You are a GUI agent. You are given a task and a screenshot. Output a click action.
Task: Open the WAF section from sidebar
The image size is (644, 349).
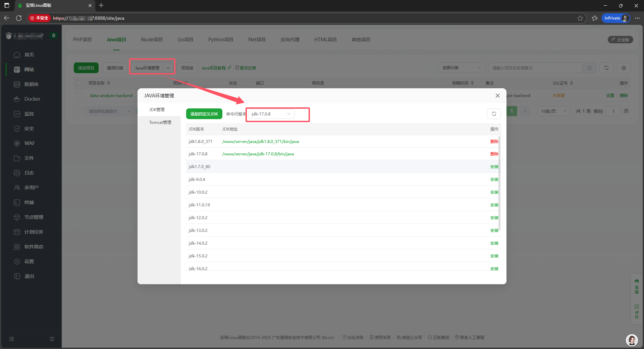point(29,143)
